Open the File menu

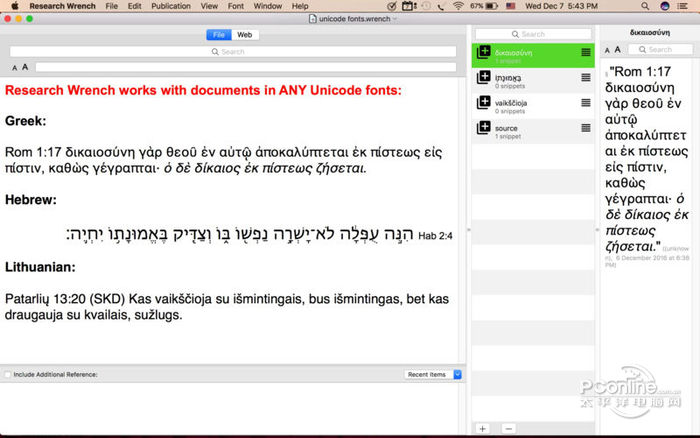pos(112,6)
